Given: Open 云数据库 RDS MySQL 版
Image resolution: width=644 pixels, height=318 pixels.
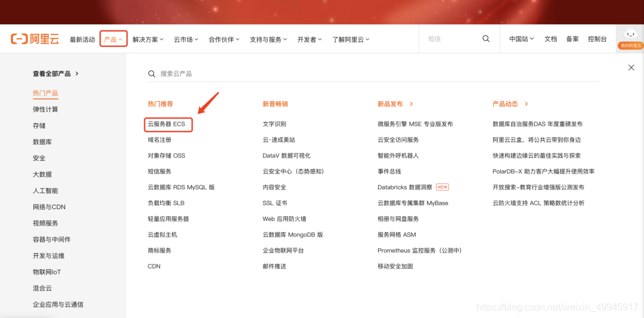Looking at the screenshot, I should pos(181,188).
